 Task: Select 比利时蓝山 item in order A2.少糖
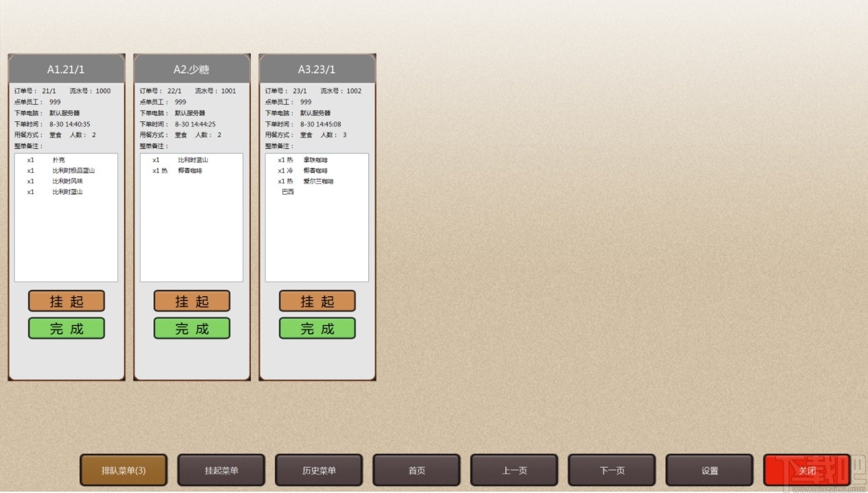coord(193,160)
